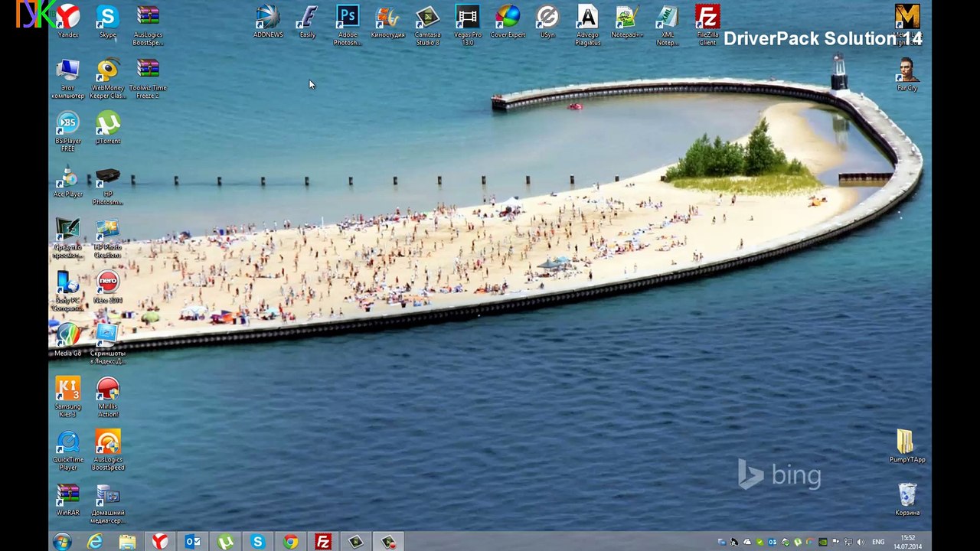Open Skype from the taskbar
980x551 pixels.
(x=257, y=542)
